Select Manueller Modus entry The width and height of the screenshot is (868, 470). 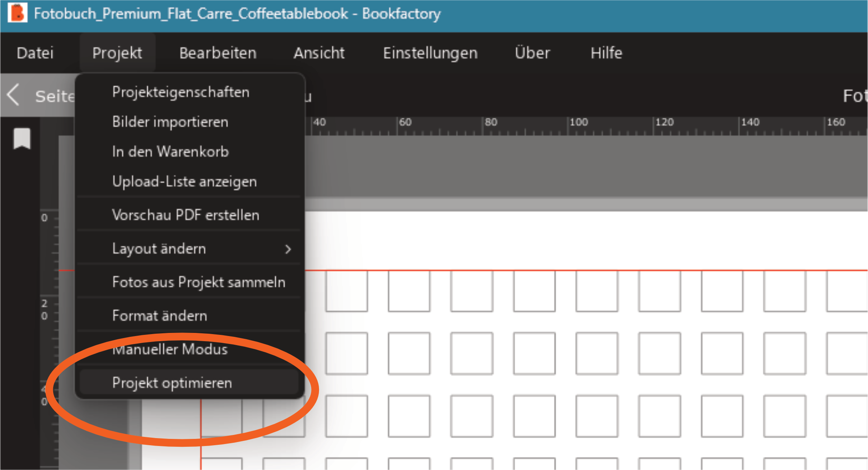click(189, 349)
